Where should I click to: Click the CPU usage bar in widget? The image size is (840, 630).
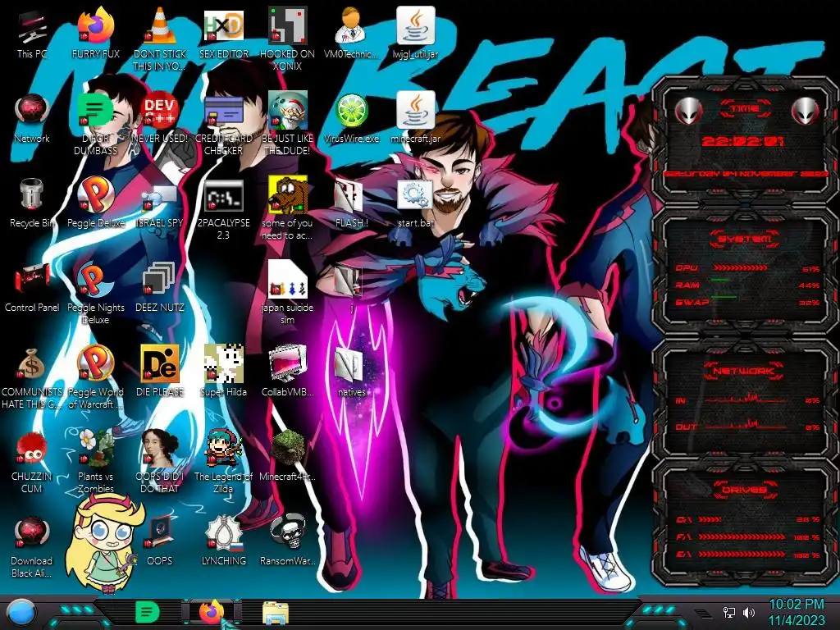(x=741, y=267)
